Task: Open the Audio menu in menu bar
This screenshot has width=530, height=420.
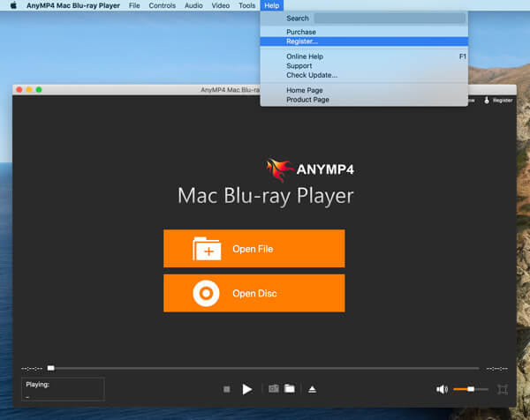Action: (193, 5)
